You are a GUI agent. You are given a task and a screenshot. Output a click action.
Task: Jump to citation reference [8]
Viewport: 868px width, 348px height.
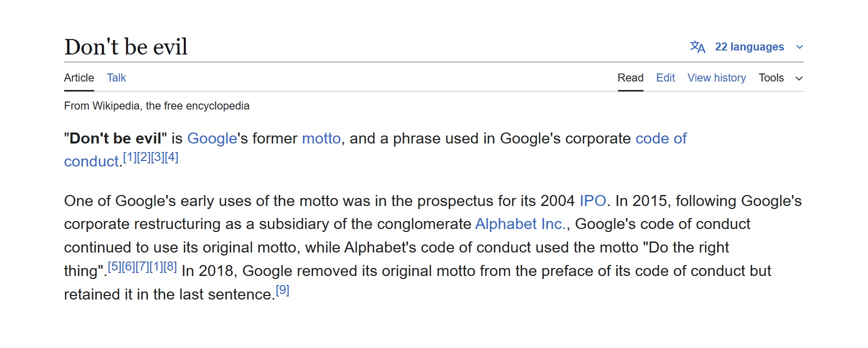(170, 266)
